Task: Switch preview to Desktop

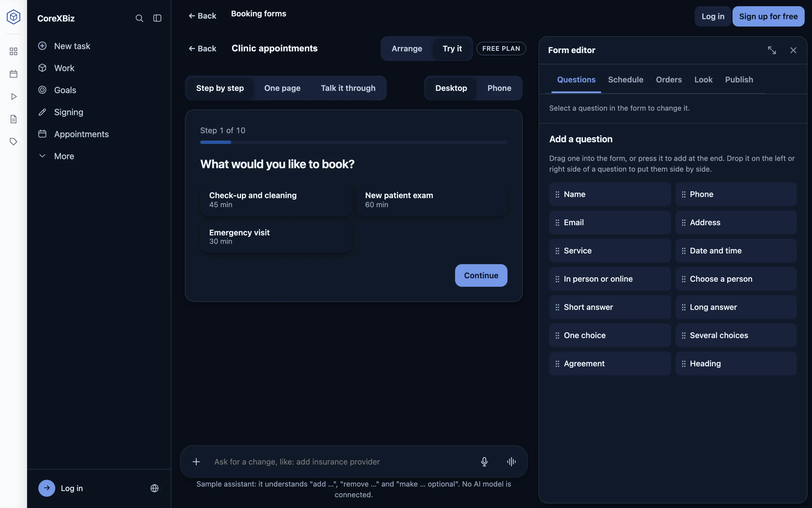Action: (451, 88)
